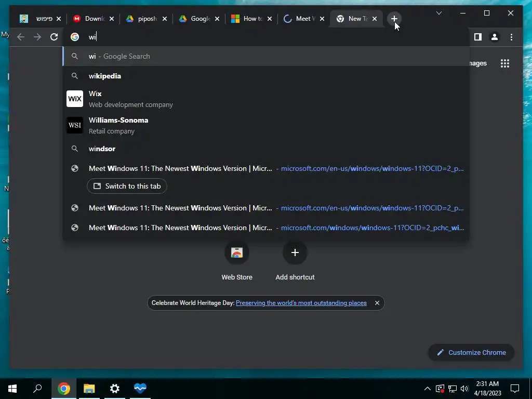This screenshot has height=399, width=532.
Task: Click the Wix logo in suggestions
Action: pos(75,99)
